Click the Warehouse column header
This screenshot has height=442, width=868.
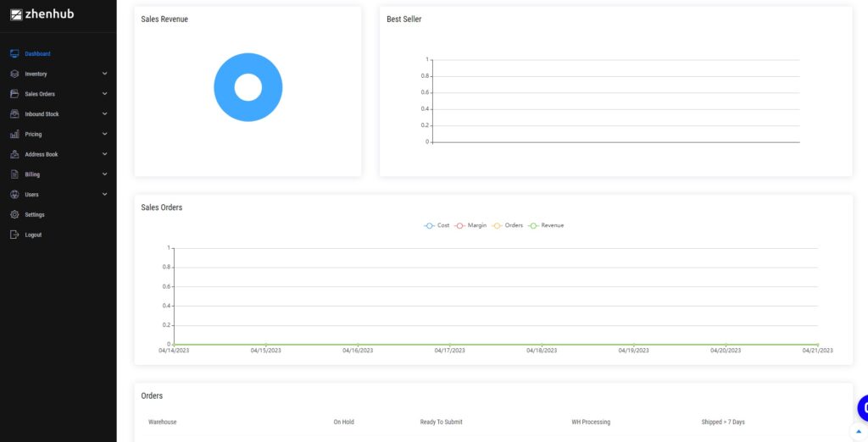tap(162, 422)
